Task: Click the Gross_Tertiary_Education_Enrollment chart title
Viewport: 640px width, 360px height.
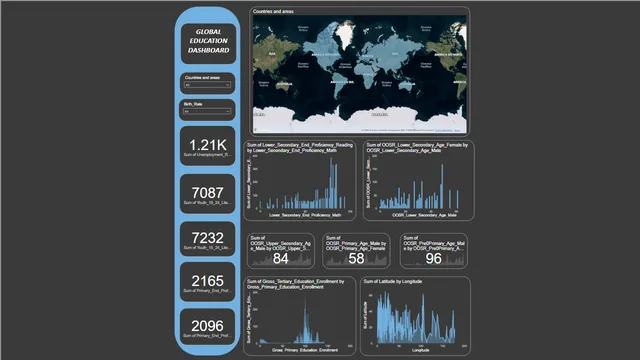Action: (x=296, y=284)
